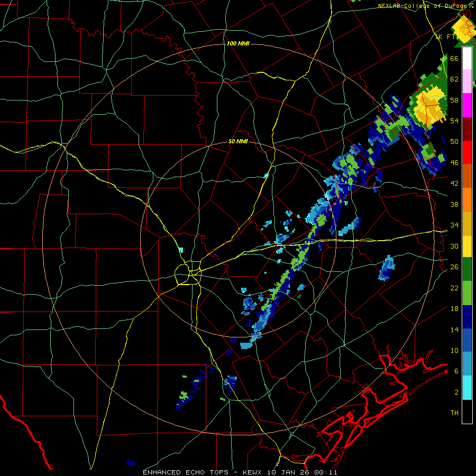Viewport: 476px width, 476px height.
Task: Select the medium blue legend swatch
Action: tap(467, 340)
